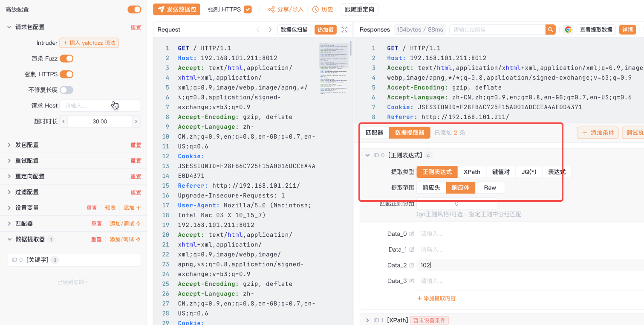Turn off 强制 HTTPS switch in sidebar
The height and width of the screenshot is (325, 644).
(66, 74)
